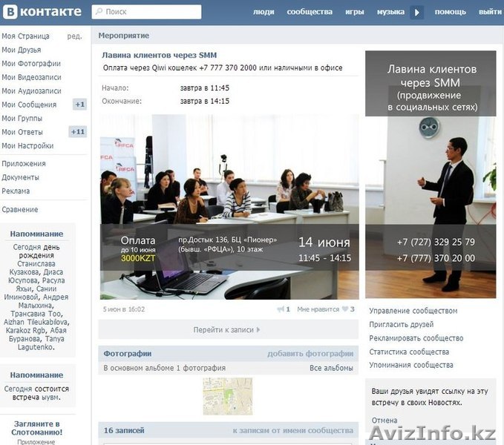The height and width of the screenshot is (445, 504).
Task: Open Сравнение in sidebar
Action: (20, 210)
